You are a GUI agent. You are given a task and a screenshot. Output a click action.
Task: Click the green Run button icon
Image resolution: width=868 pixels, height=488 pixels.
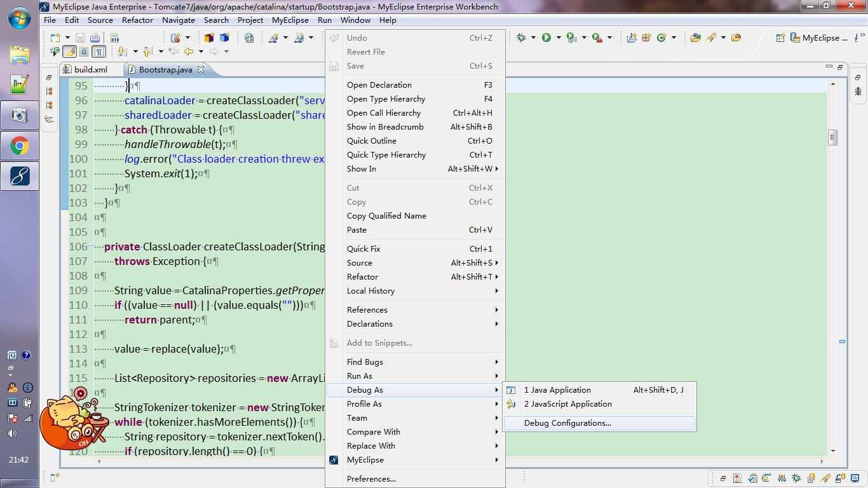tap(546, 38)
